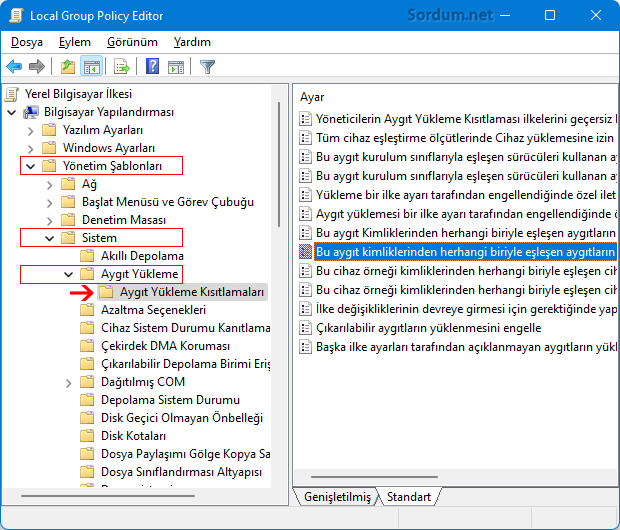Collapse the Yönetim Şablonları node
This screenshot has width=620, height=530.
(x=31, y=166)
